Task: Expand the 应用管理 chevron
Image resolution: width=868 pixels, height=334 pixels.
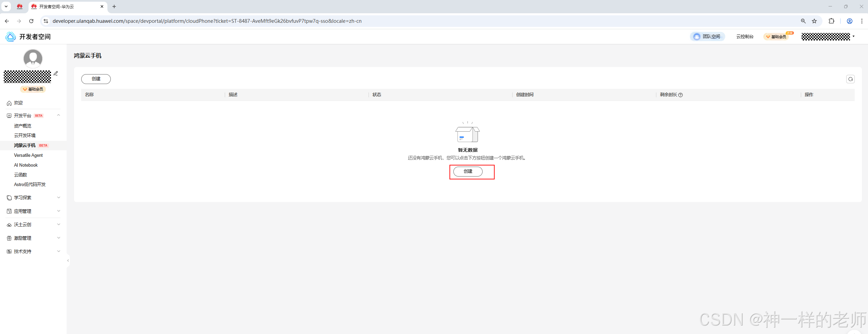Action: click(x=58, y=211)
